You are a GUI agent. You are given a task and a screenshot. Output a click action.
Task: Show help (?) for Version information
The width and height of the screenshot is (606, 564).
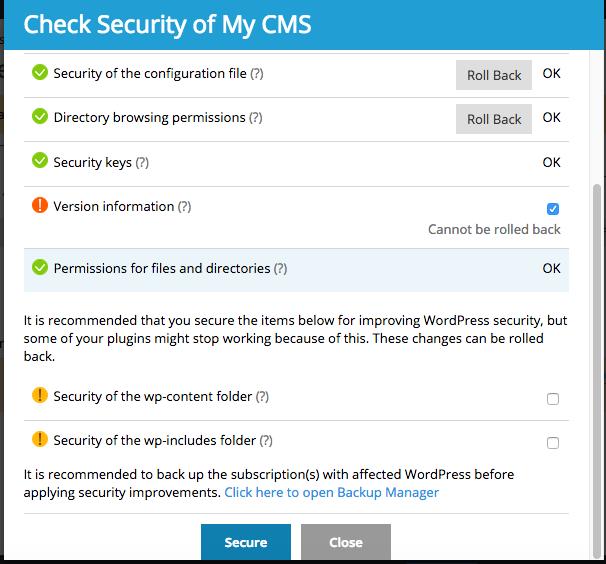(184, 206)
